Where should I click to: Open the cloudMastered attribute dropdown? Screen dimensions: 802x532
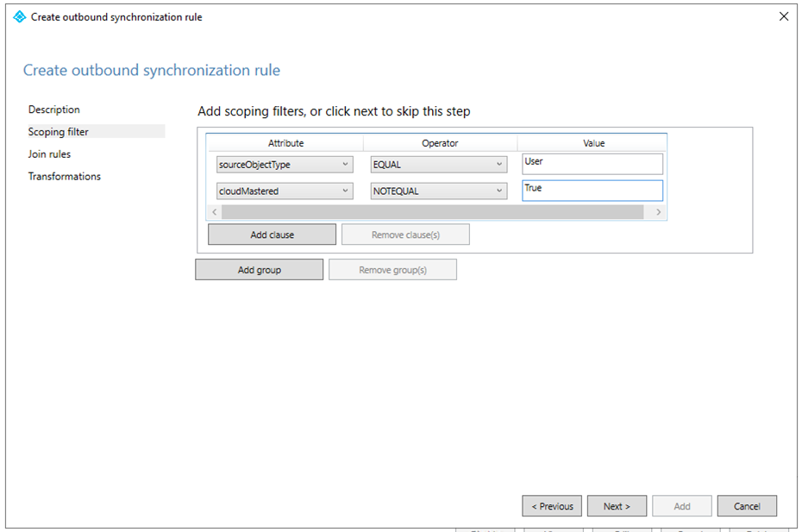click(284, 191)
